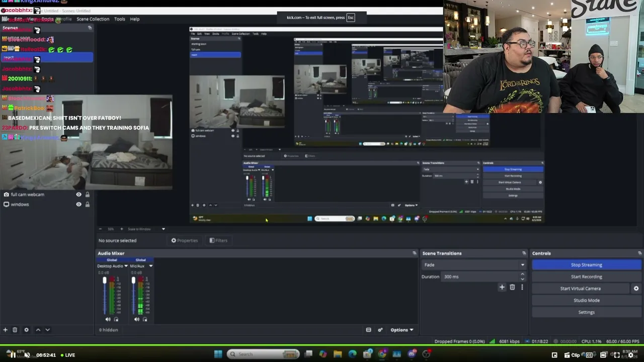Pop out the Audio Mixer dock
This screenshot has height=362, width=644.
pos(415,253)
